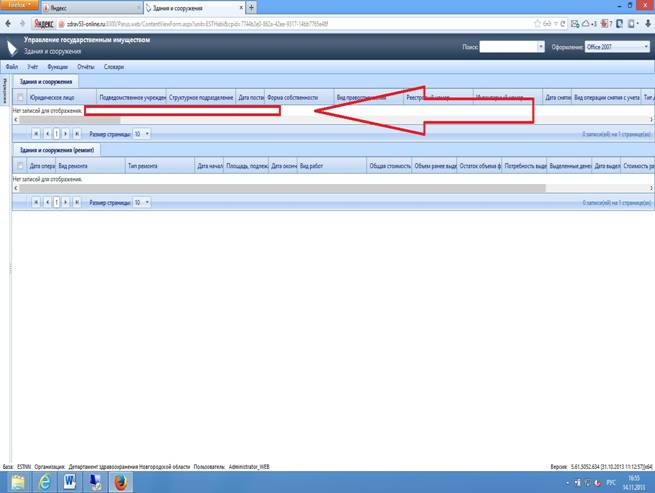Viewport: 655px width, 493px height.
Task: Open the Словари menu
Action: [x=114, y=66]
